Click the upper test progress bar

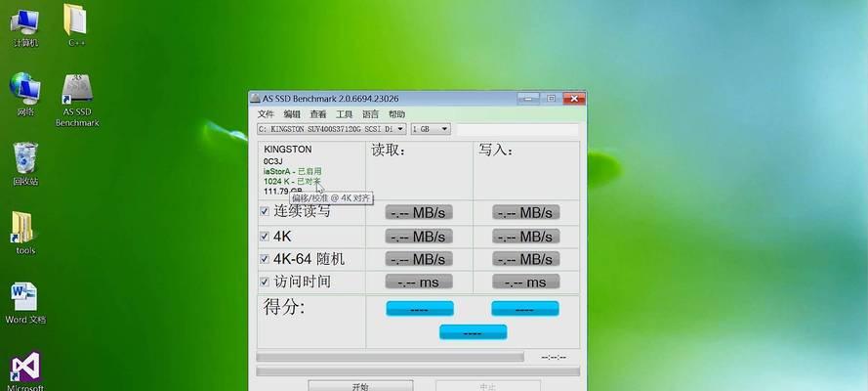391,357
